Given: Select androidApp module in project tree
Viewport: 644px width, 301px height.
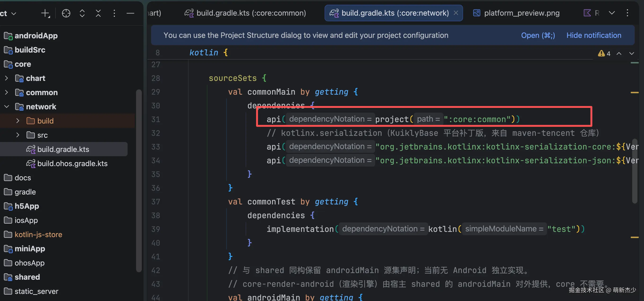Looking at the screenshot, I should coord(31,36).
